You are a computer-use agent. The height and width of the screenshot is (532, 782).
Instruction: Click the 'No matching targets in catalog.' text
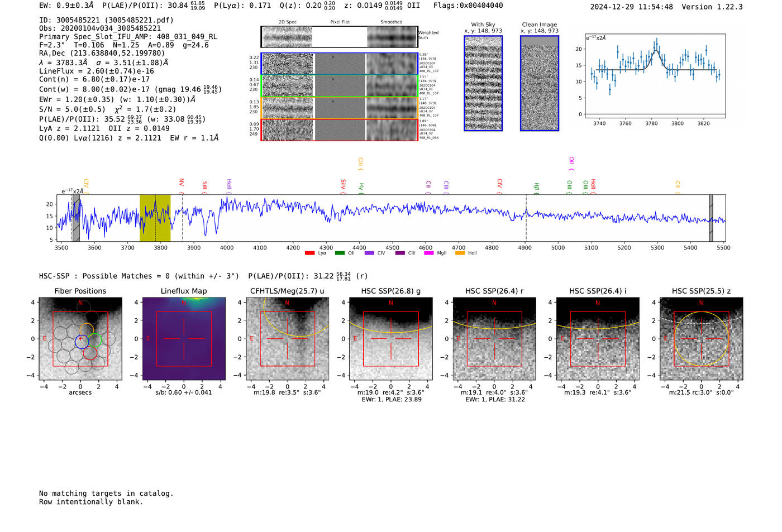coord(106,493)
